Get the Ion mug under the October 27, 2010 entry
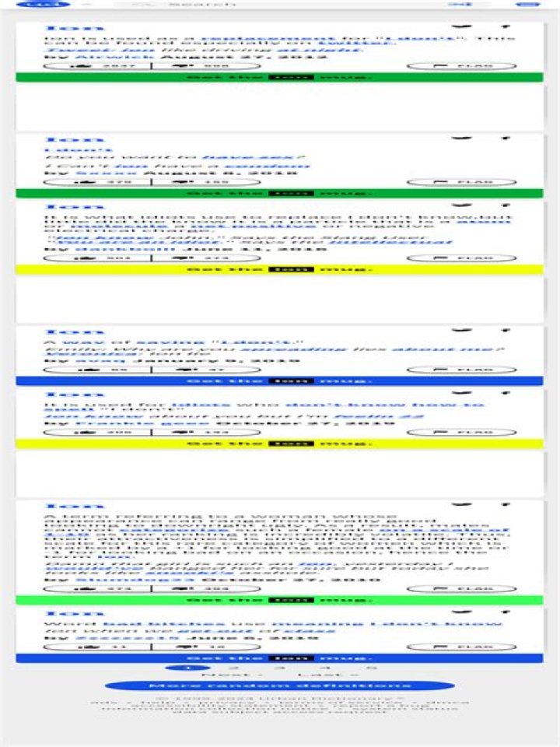Image resolution: width=560 pixels, height=747 pixels. point(279,600)
